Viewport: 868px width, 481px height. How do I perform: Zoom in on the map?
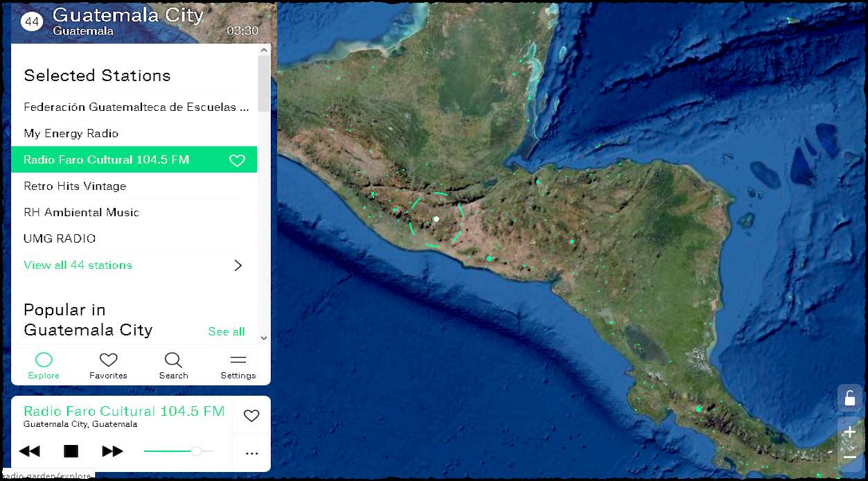click(849, 432)
